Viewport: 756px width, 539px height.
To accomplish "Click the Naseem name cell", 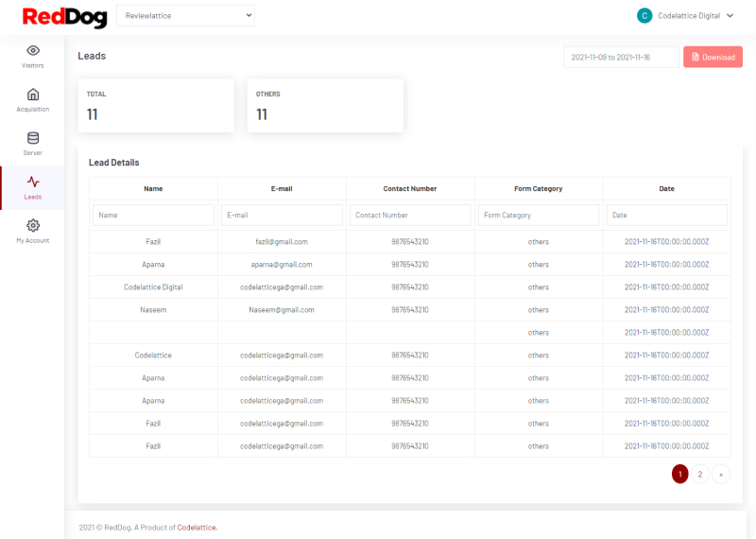I will (x=153, y=310).
